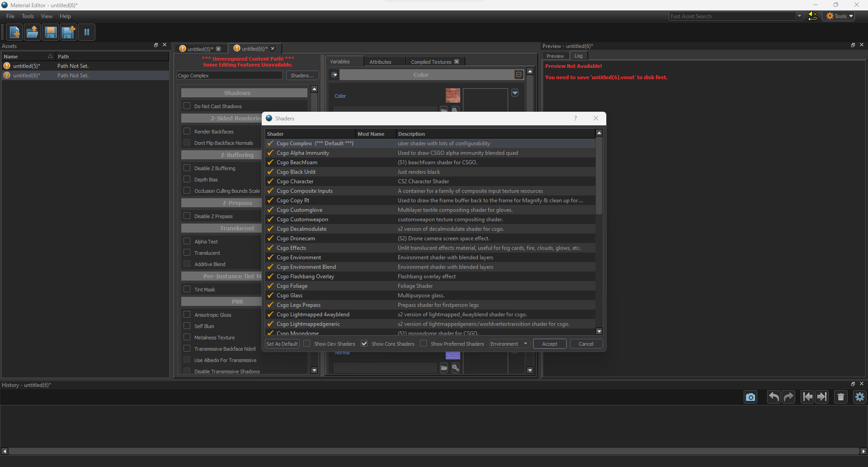Undo the last action in History panel
The image size is (868, 467).
(x=774, y=397)
